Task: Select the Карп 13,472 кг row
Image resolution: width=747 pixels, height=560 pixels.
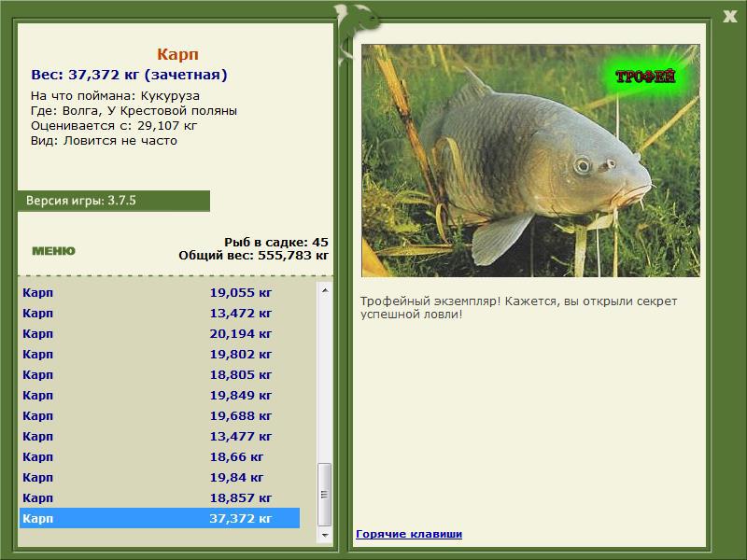Action: tap(160, 313)
